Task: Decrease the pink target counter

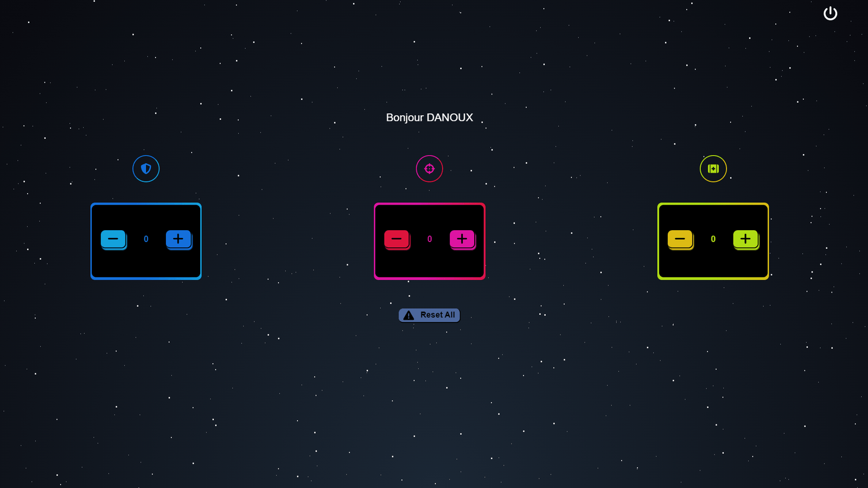Action: click(397, 239)
